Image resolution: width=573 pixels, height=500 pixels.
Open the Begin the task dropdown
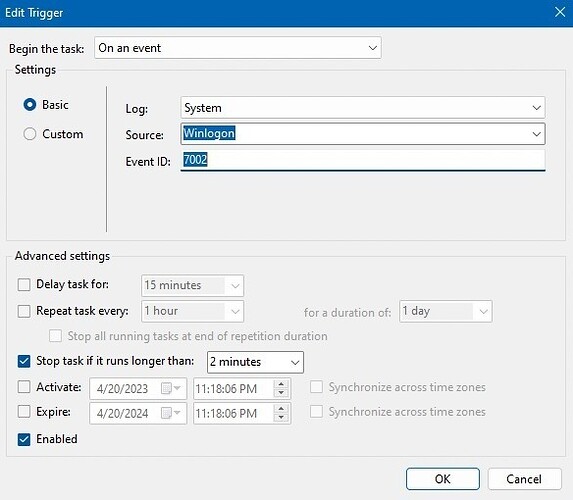coord(238,48)
